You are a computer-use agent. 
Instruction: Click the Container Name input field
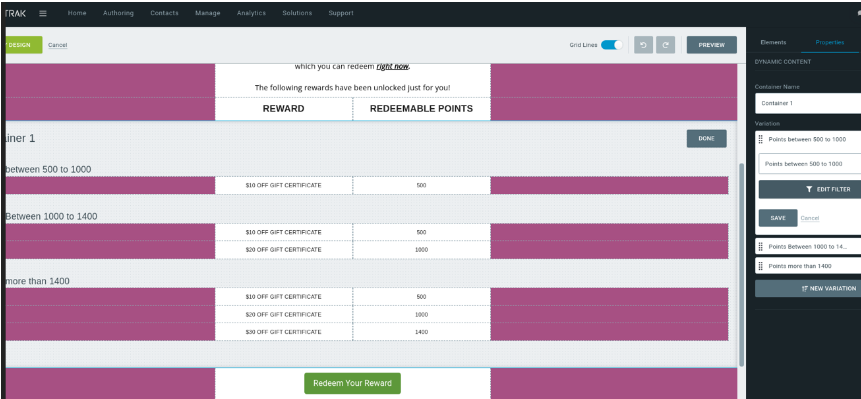808,103
